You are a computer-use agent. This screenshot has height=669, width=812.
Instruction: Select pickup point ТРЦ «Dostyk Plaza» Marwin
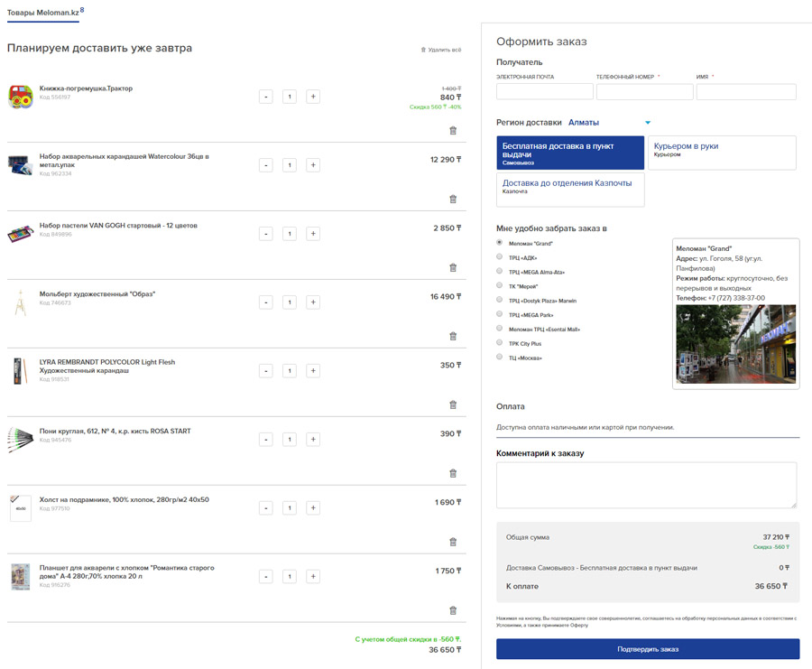click(499, 300)
